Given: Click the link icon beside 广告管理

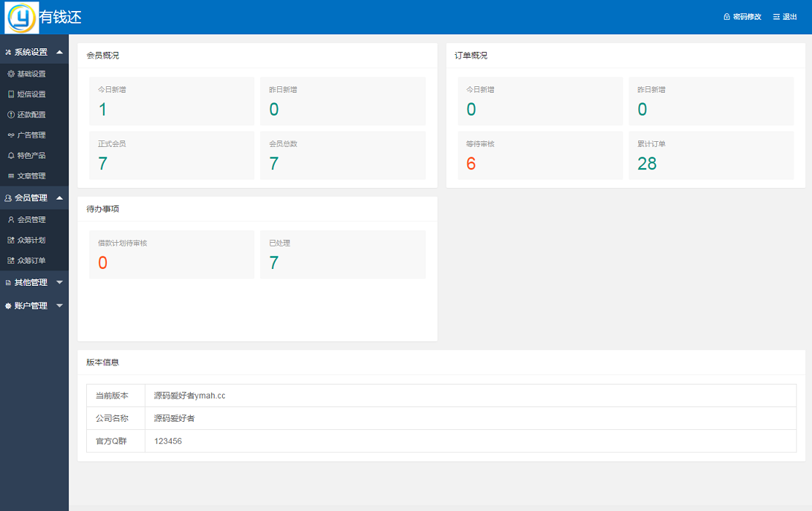Looking at the screenshot, I should click(11, 135).
